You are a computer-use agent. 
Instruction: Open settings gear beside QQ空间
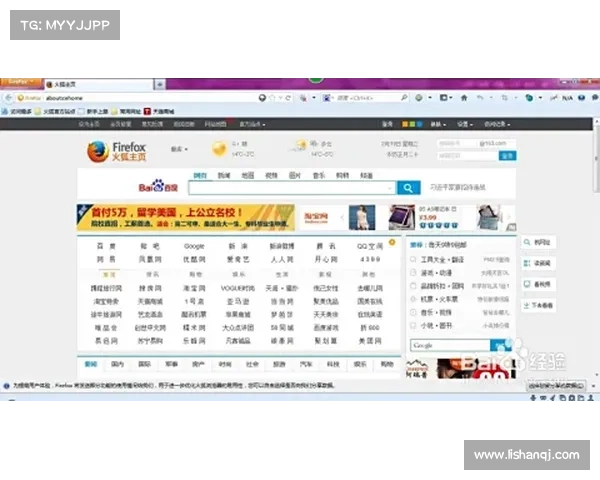coord(392,242)
